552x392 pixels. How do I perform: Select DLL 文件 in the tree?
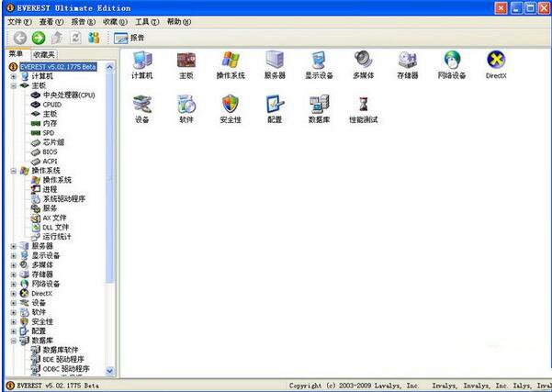(56, 228)
